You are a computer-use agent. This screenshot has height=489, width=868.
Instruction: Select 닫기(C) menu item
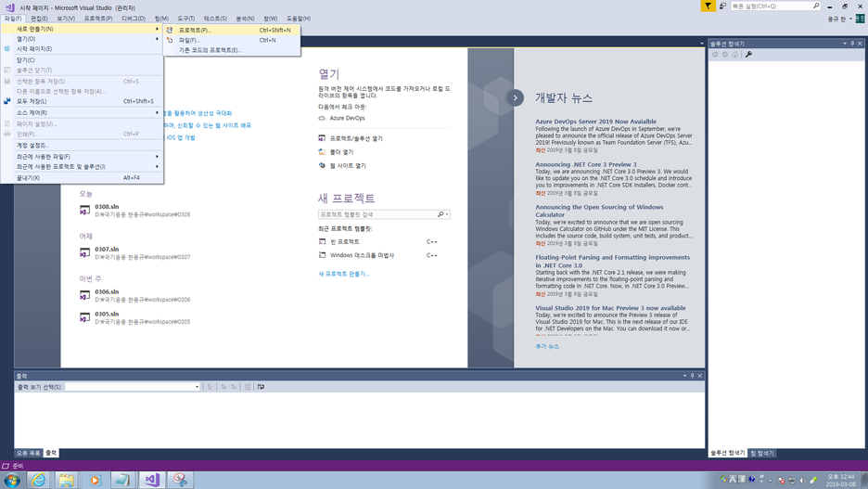82,59
